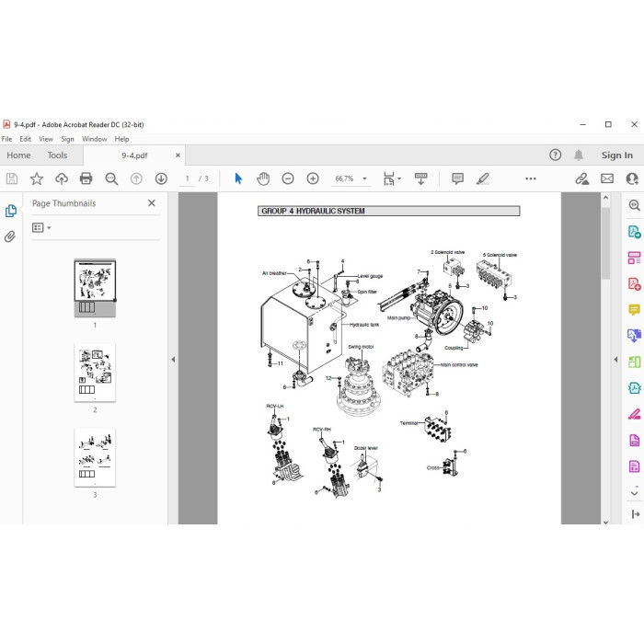Open the account profile icon
Viewport: 644px width, 644px height.
pyautogui.click(x=632, y=178)
